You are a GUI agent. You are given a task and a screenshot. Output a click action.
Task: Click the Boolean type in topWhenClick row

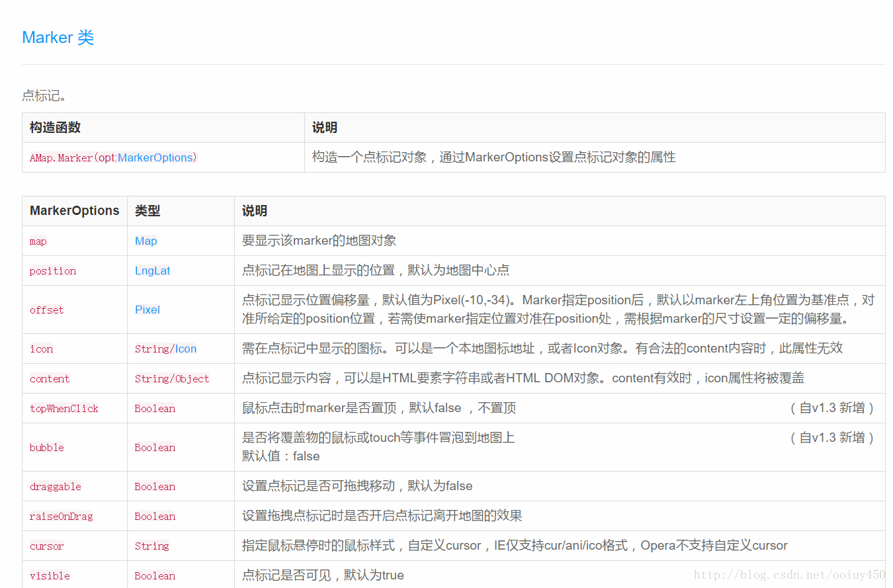(x=155, y=409)
